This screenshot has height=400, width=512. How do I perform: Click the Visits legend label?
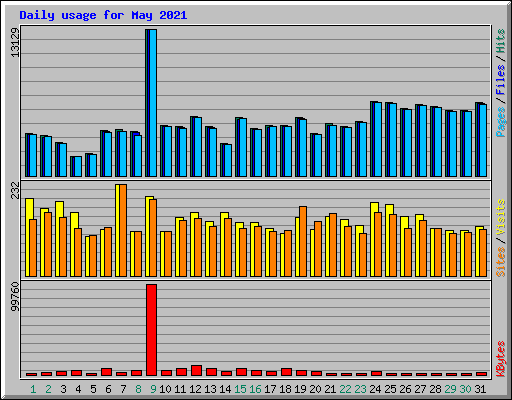point(501,217)
